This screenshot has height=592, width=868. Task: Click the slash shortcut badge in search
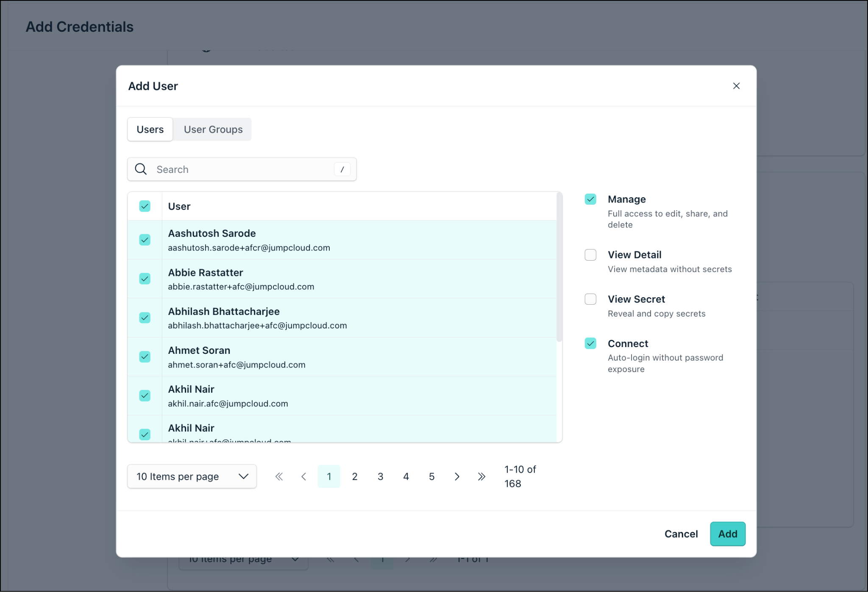(342, 169)
